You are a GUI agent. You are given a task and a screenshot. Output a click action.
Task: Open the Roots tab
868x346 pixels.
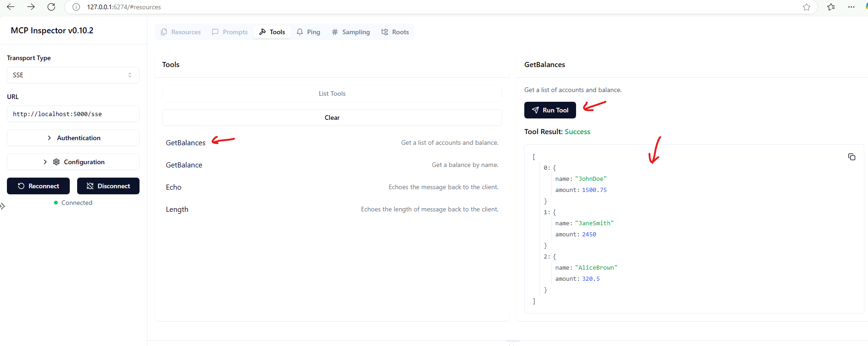[x=395, y=32]
